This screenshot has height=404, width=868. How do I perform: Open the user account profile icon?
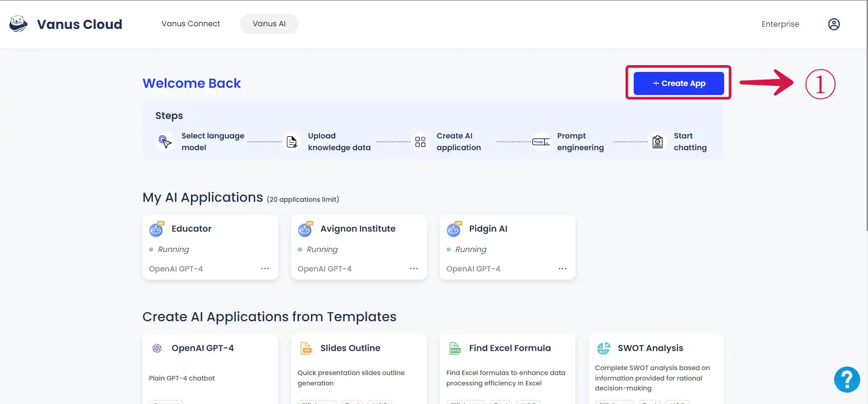(x=834, y=24)
